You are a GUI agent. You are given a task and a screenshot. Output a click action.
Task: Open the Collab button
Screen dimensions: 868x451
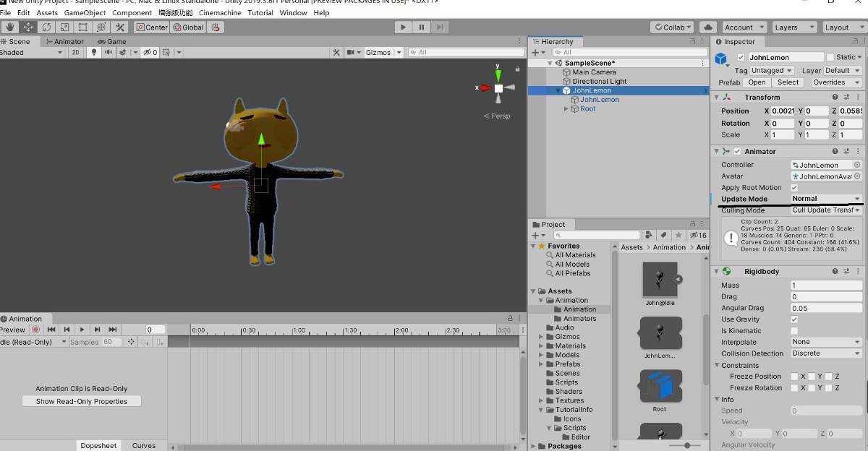(673, 27)
